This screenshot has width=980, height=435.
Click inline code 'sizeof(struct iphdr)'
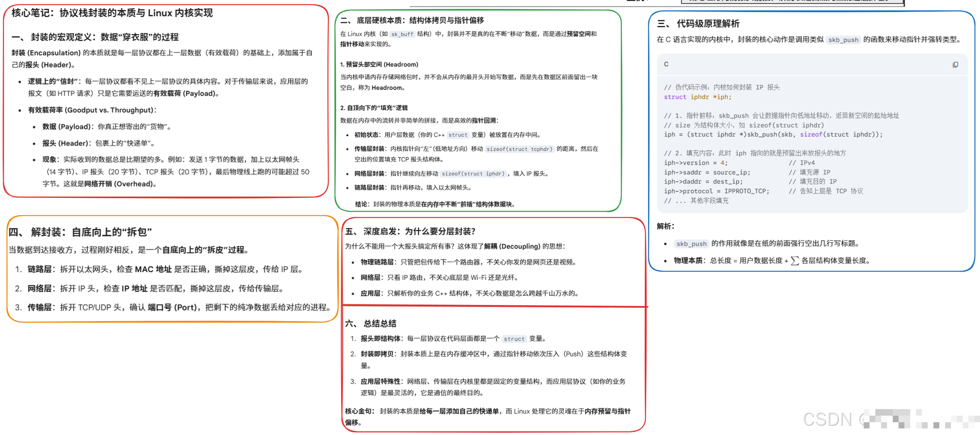[473, 174]
